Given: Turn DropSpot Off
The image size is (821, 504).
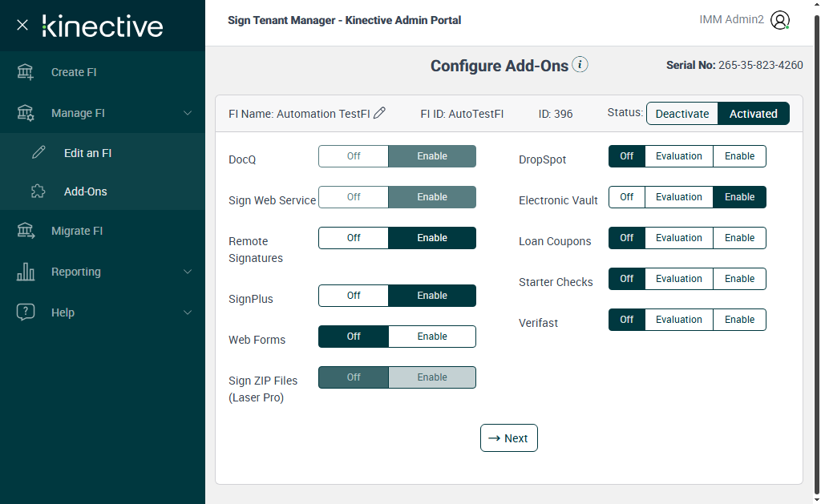Looking at the screenshot, I should (x=627, y=156).
